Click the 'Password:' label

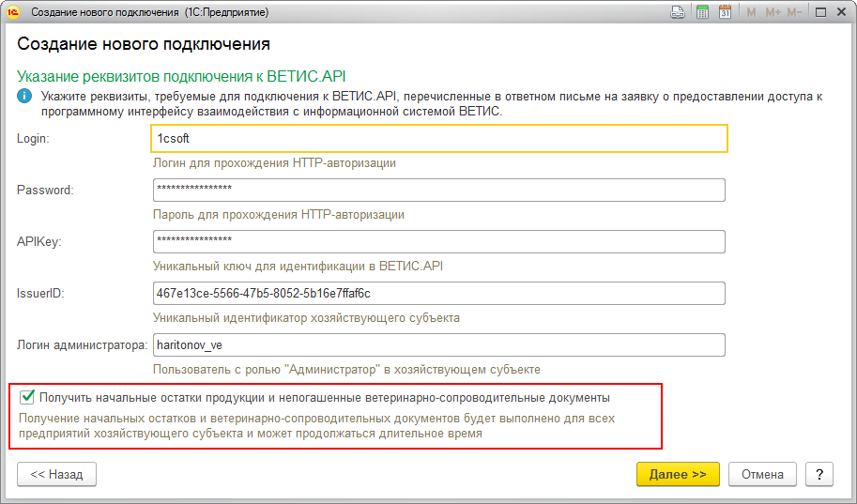click(45, 190)
